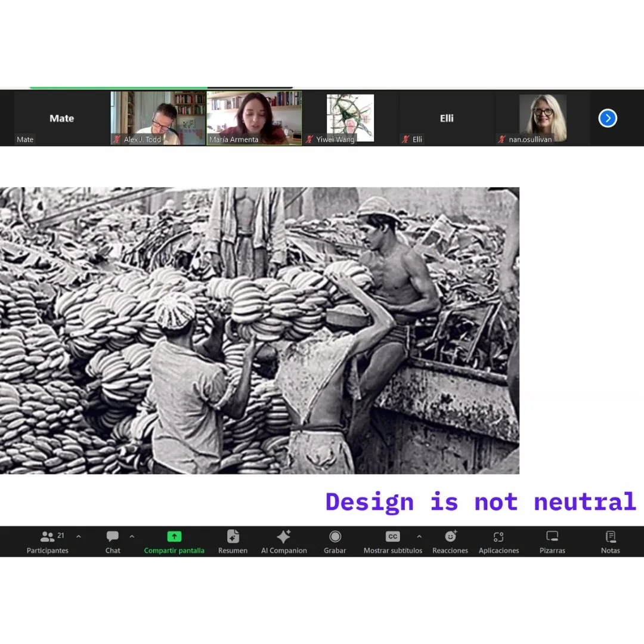The image size is (644, 644).
Task: Click the shared banana workers photograph
Action: point(259,330)
